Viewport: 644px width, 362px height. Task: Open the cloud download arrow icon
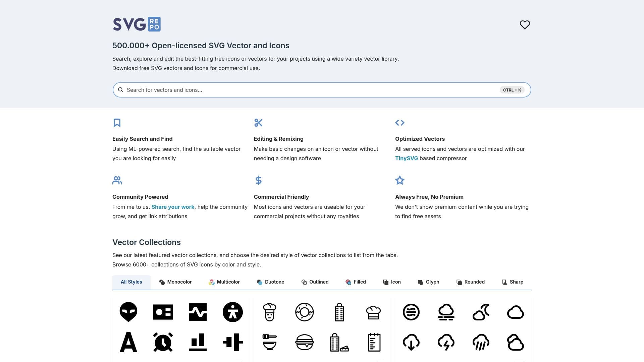(411, 342)
